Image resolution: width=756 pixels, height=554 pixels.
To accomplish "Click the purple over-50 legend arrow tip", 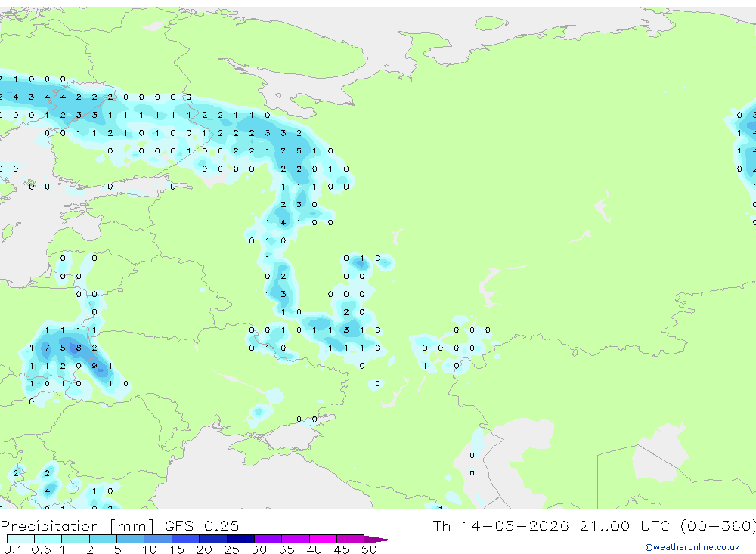I will coord(379,540).
